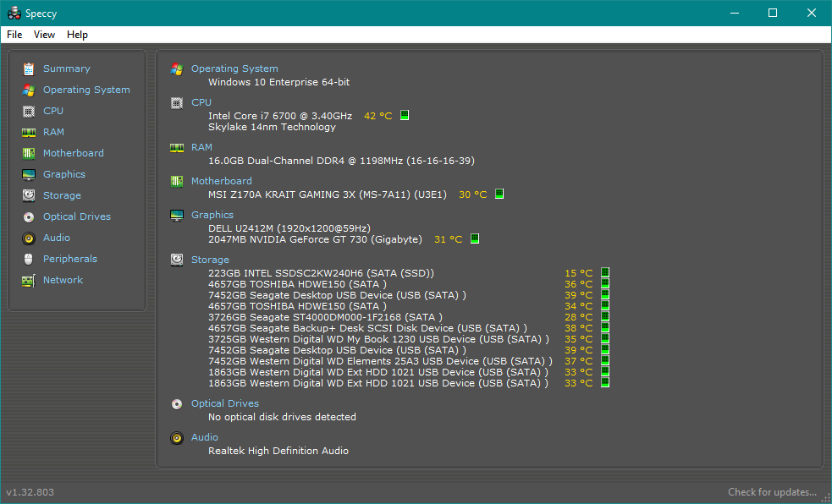This screenshot has height=504, width=832.
Task: Click the Operating System heading in main panel
Action: pyautogui.click(x=234, y=68)
